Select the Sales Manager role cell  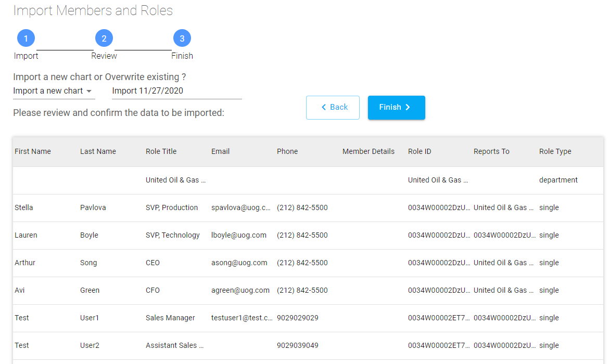pos(170,318)
